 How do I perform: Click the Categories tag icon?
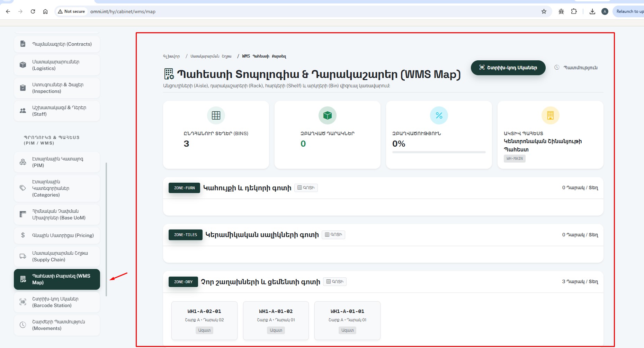tap(23, 188)
